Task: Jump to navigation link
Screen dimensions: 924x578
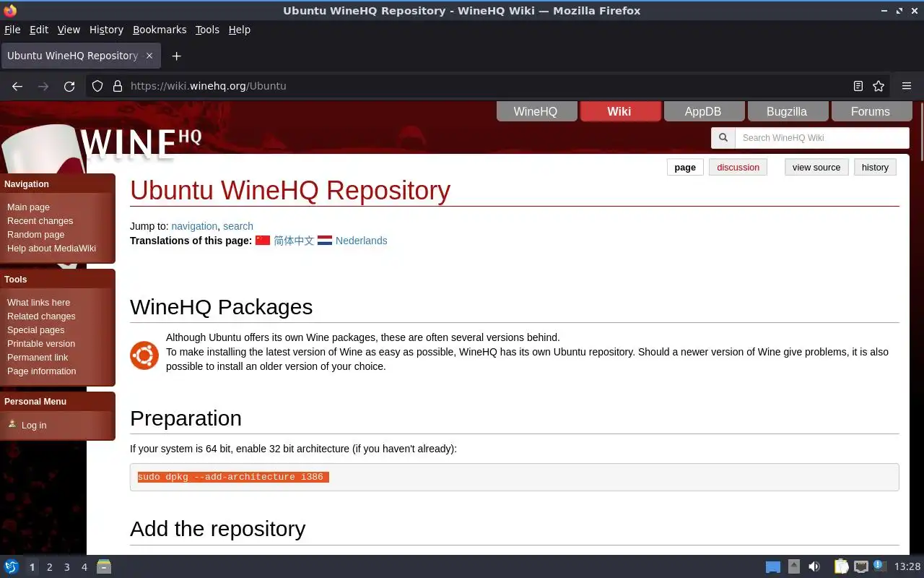Action: pyautogui.click(x=194, y=226)
